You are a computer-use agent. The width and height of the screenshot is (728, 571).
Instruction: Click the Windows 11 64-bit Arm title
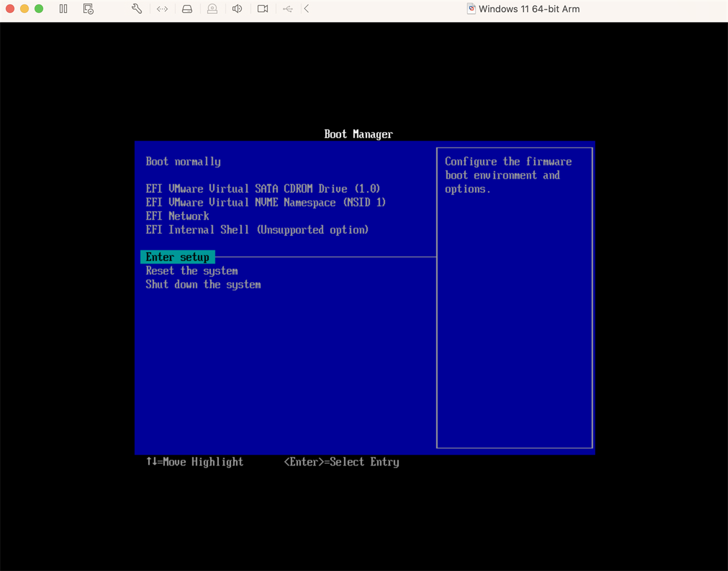(529, 9)
